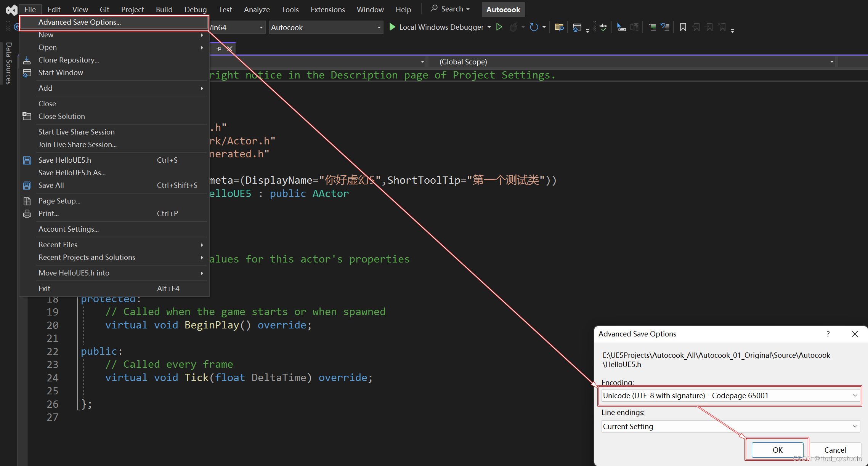Expand the Add submenu
Viewport: 868px width, 466px height.
pyautogui.click(x=114, y=88)
